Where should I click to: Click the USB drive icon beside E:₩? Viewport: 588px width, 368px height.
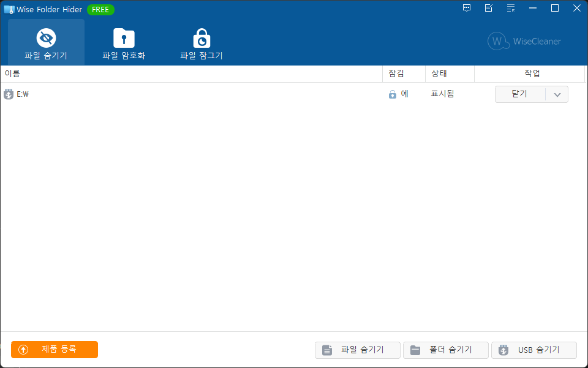tap(9, 94)
